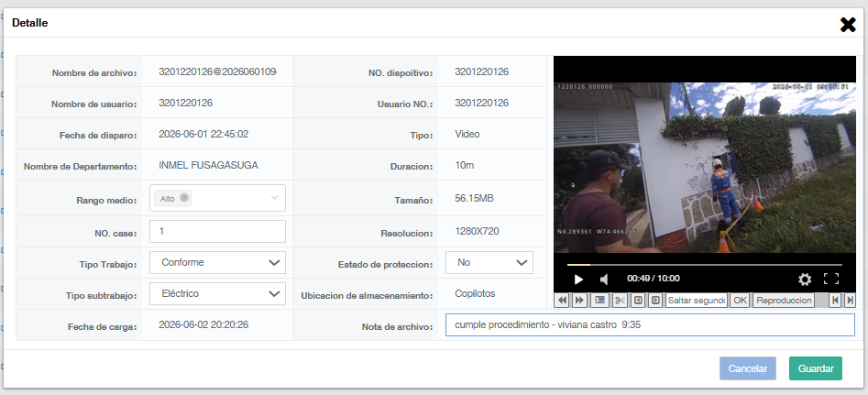
Task: Focus the Nota de archivo field
Action: 650,325
